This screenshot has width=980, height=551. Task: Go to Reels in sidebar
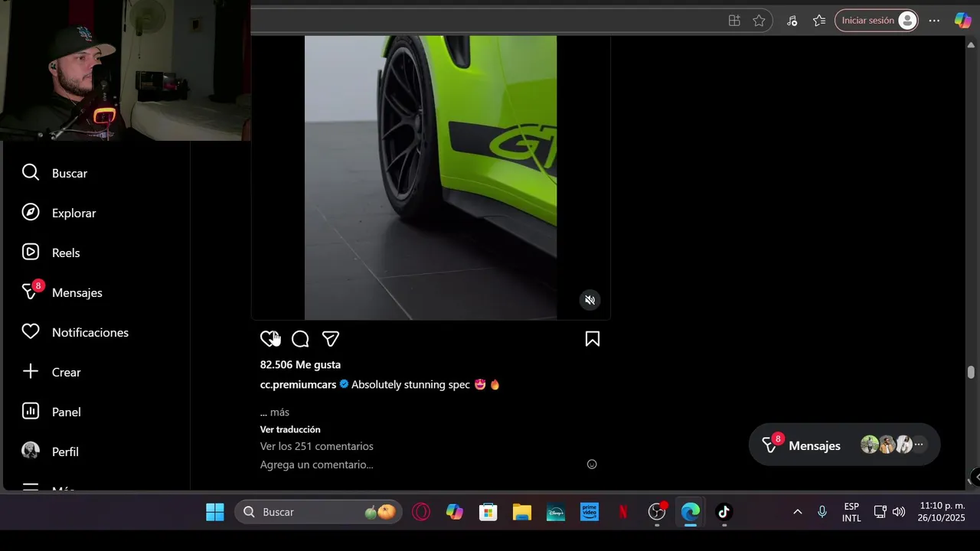[51, 253]
